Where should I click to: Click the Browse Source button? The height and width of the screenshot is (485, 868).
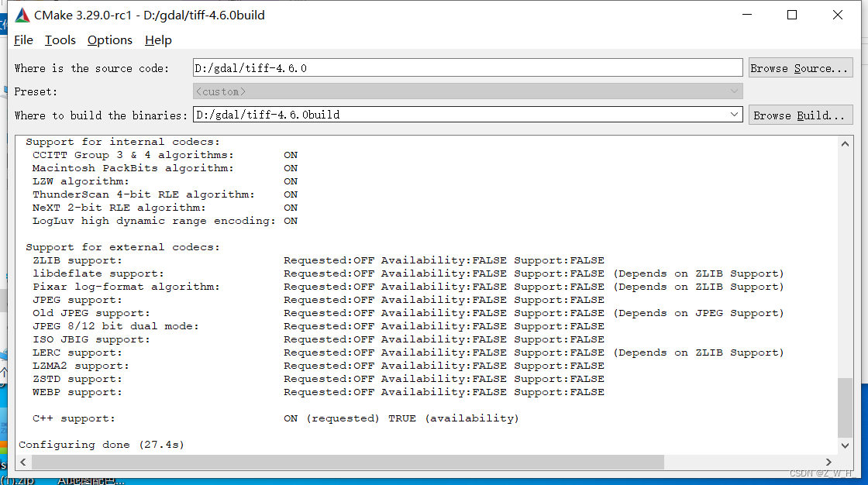pyautogui.click(x=800, y=68)
